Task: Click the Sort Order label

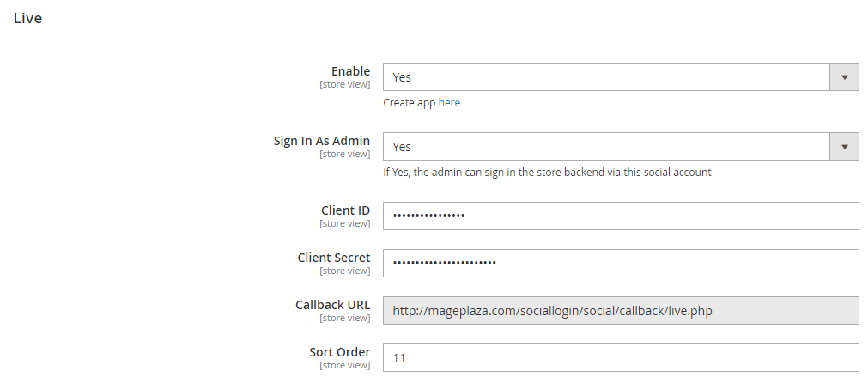Action: (x=340, y=352)
